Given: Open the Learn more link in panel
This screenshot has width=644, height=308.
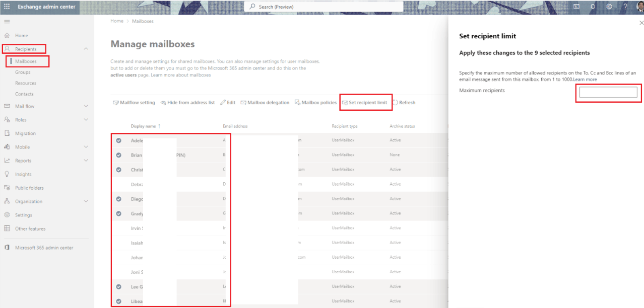Looking at the screenshot, I should [585, 80].
